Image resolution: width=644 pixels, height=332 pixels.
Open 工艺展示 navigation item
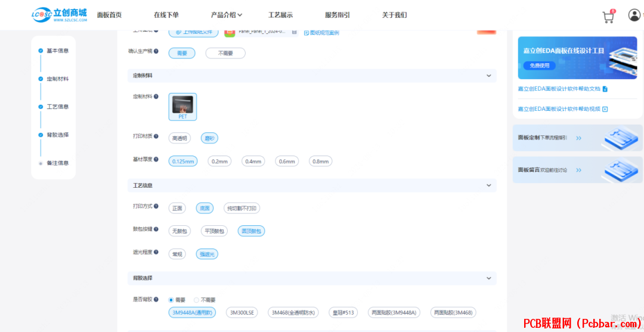click(x=280, y=15)
